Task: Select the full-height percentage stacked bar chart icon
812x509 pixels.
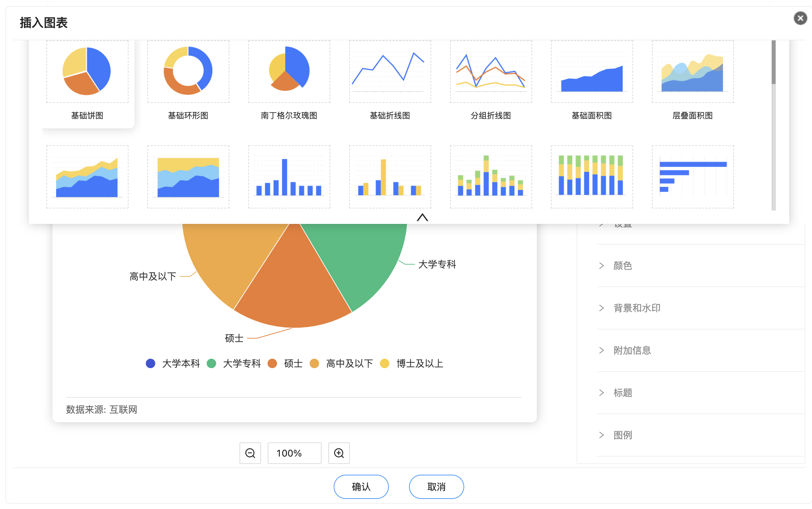Action: coord(592,177)
